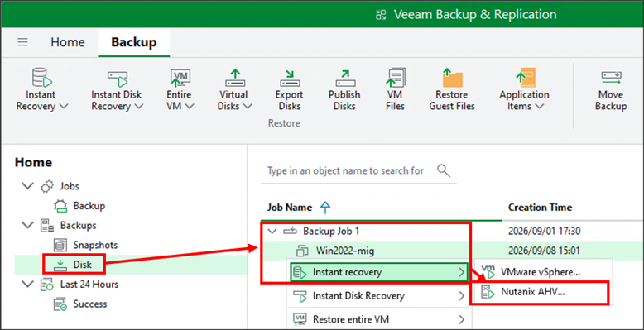Image resolution: width=644 pixels, height=330 pixels.
Task: Sort by Creation Time column header
Action: pyautogui.click(x=540, y=208)
